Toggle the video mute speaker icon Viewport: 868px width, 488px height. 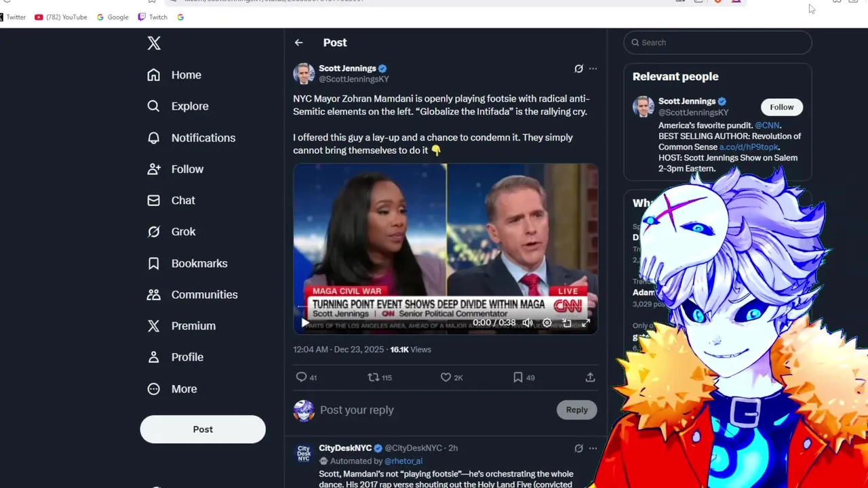click(527, 323)
